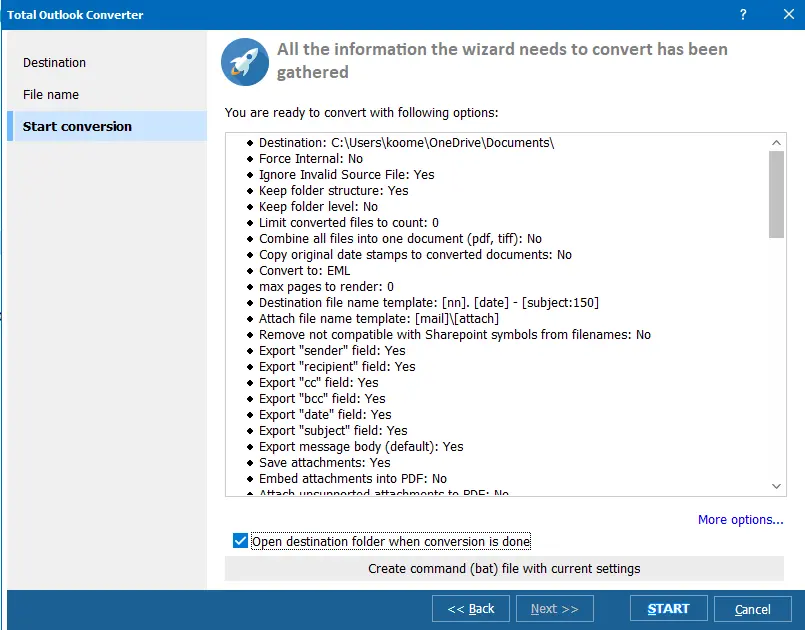Screen dimensions: 805x630
Task: Click the rocket icon in header
Action: (242, 61)
